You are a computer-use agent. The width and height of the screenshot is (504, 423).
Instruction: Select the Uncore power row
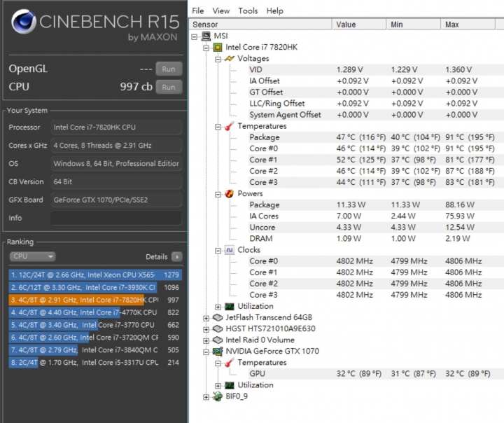[x=376, y=228]
